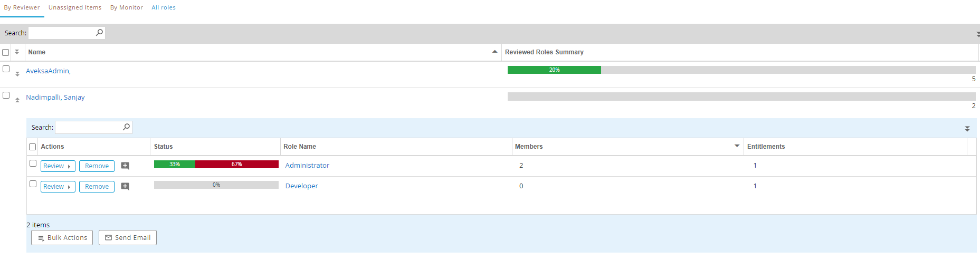Select the AveksaAdmin reviewer checkbox
The height and width of the screenshot is (260, 980).
[6, 69]
